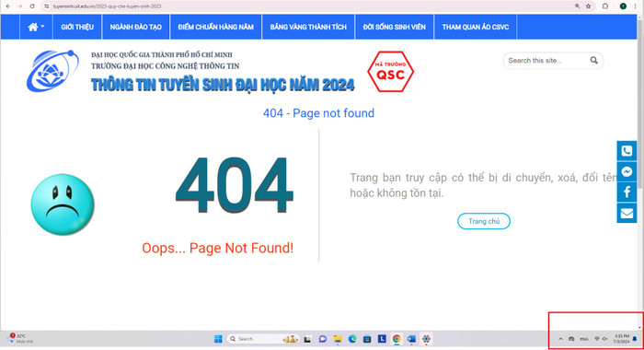Expand the system tray hidden icons chevron
The width and height of the screenshot is (644, 350).
pyautogui.click(x=560, y=339)
